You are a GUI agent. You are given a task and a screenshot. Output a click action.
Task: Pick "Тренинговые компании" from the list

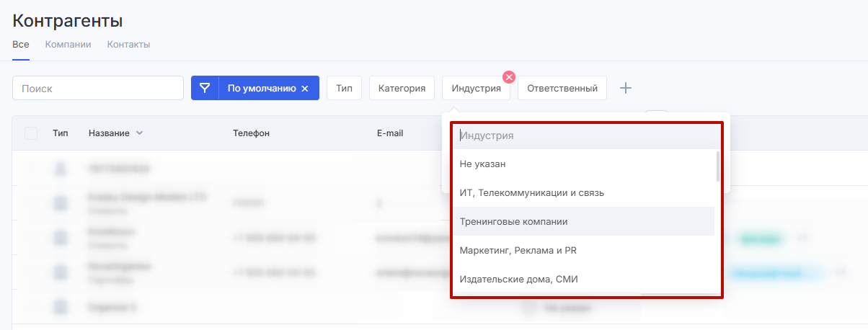513,221
